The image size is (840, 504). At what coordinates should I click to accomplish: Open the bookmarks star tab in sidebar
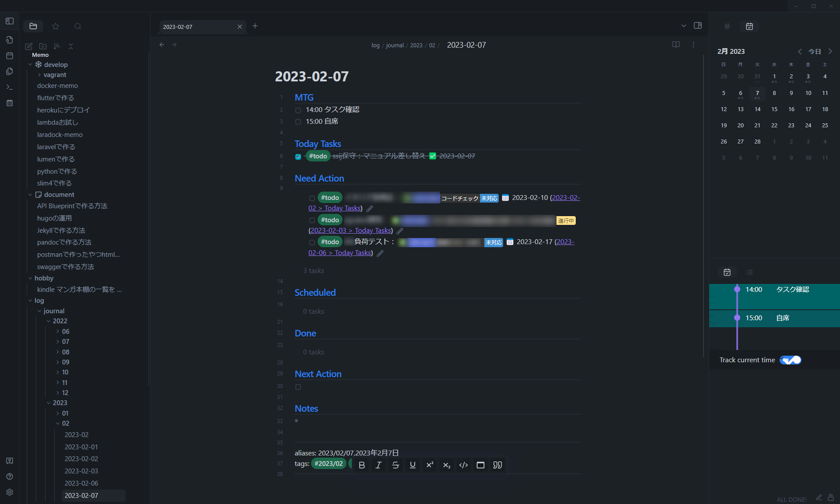pos(56,26)
